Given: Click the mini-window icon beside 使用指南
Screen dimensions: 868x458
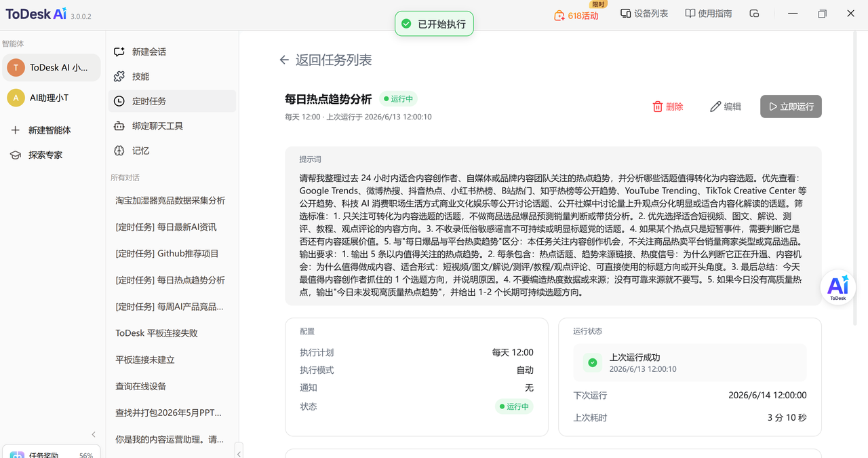Looking at the screenshot, I should pyautogui.click(x=754, y=14).
